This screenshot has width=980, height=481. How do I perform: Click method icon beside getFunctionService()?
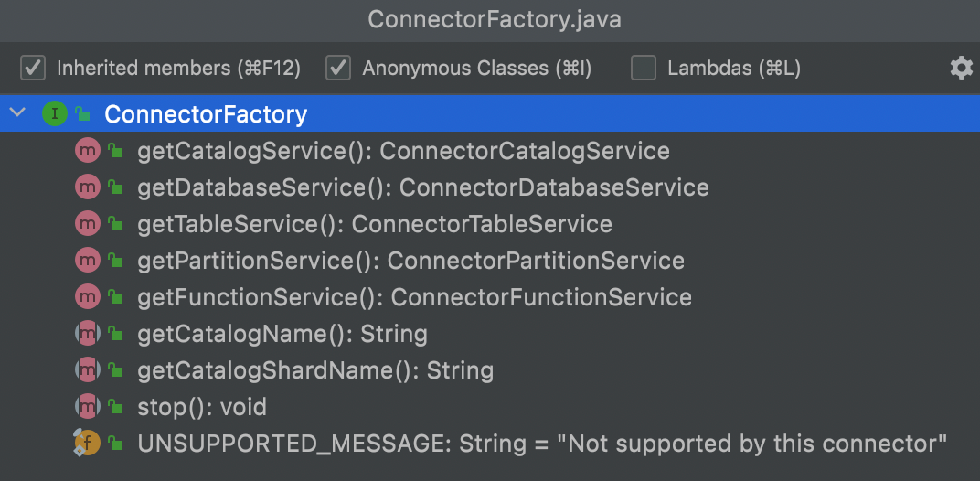(x=88, y=297)
